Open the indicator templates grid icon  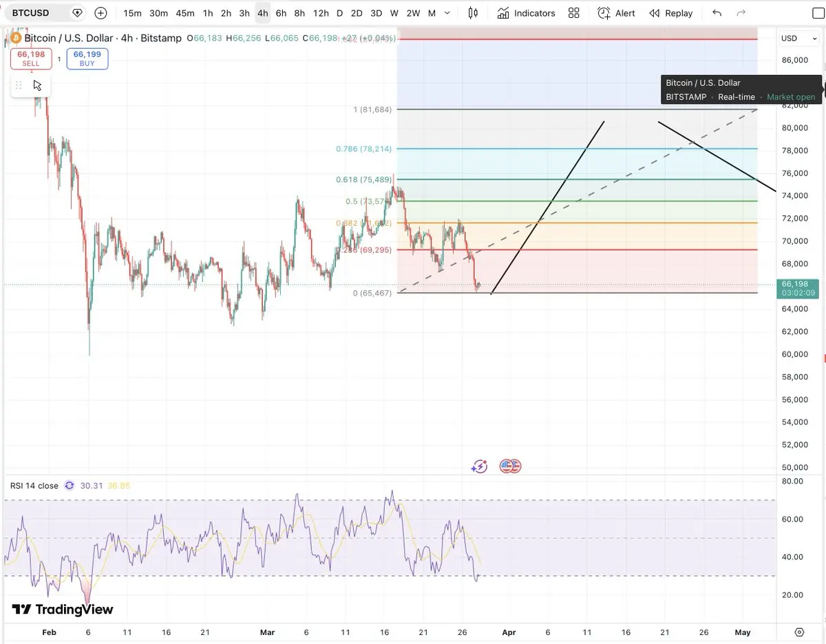click(x=574, y=13)
